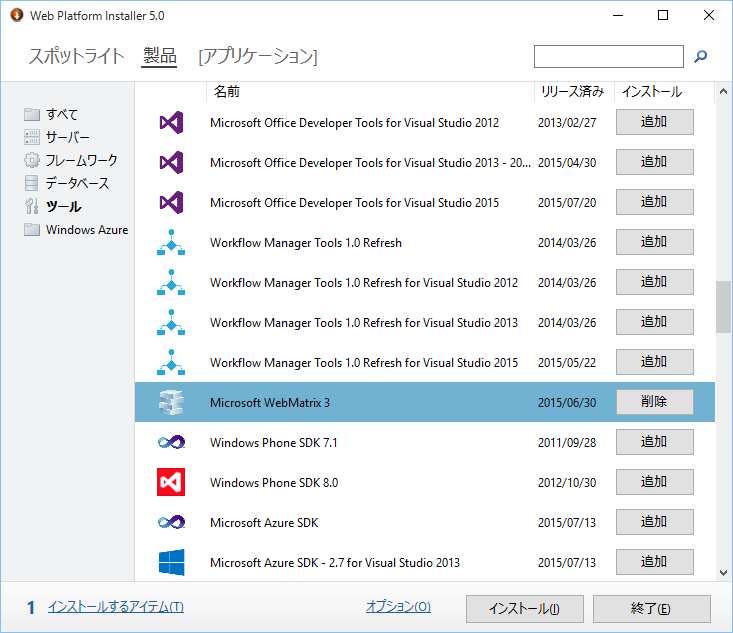Select Workflow Manager Tools 1.0 Refresh name
Viewport: 733px width, 633px height.
[x=306, y=243]
